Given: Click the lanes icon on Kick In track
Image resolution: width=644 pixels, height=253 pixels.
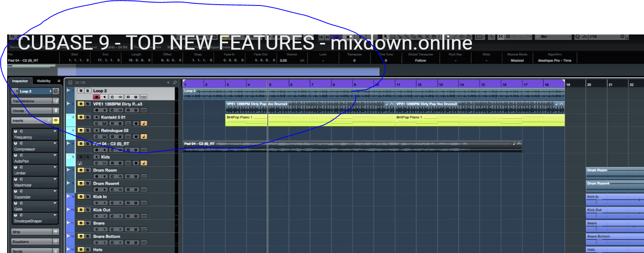Looking at the screenshot, I should pyautogui.click(x=144, y=203).
